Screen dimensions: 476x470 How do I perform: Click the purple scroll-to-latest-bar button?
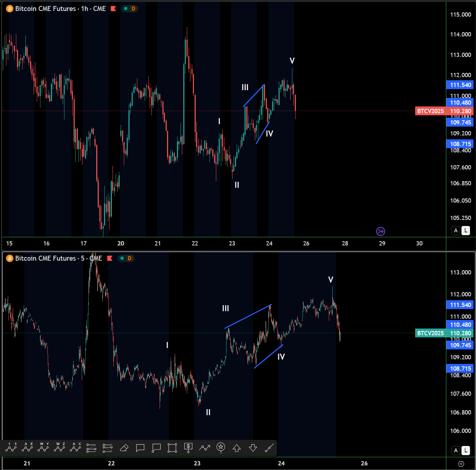tap(380, 231)
